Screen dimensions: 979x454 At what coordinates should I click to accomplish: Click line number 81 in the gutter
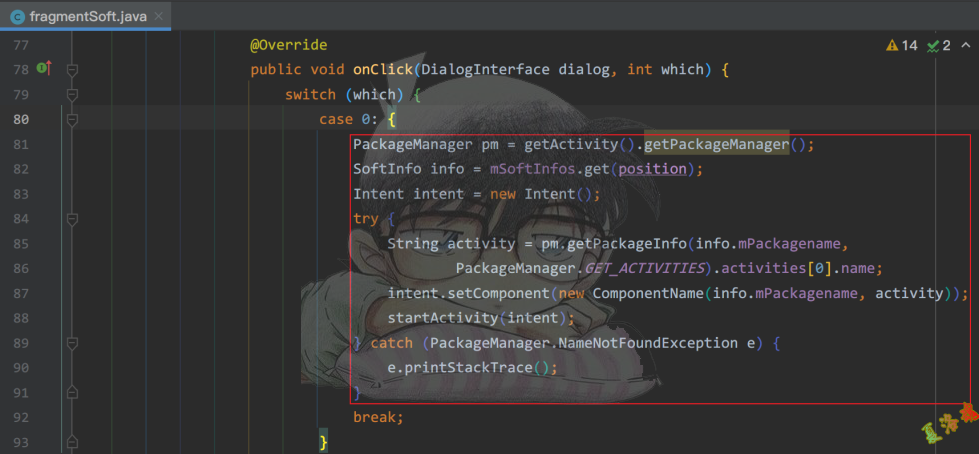click(20, 144)
